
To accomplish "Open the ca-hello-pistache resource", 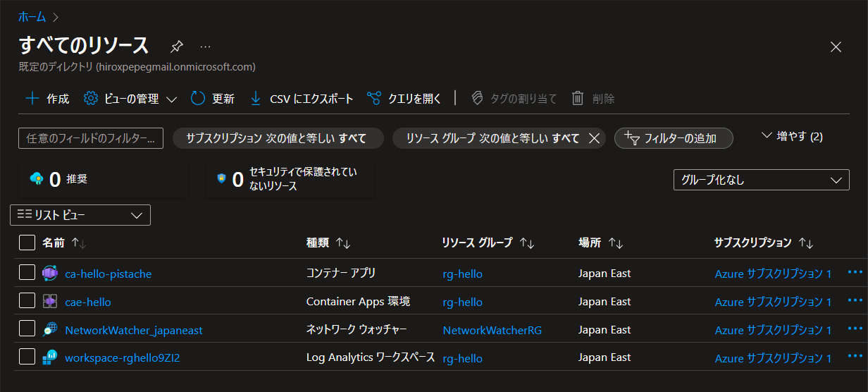I will (108, 274).
